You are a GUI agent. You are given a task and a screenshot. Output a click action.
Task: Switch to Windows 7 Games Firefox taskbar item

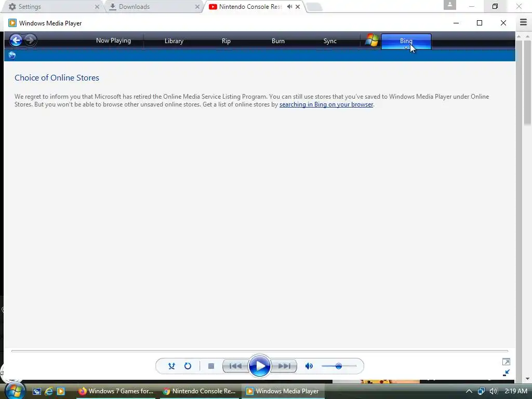pyautogui.click(x=116, y=391)
